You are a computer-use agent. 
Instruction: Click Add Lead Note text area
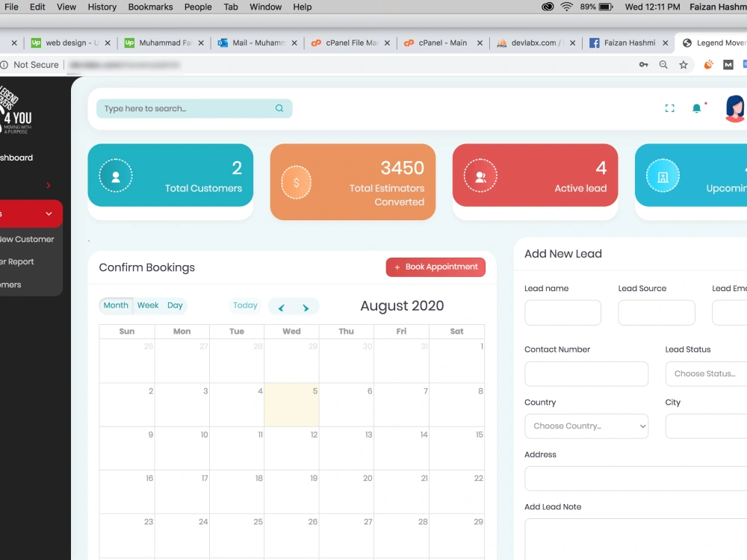[636, 539]
